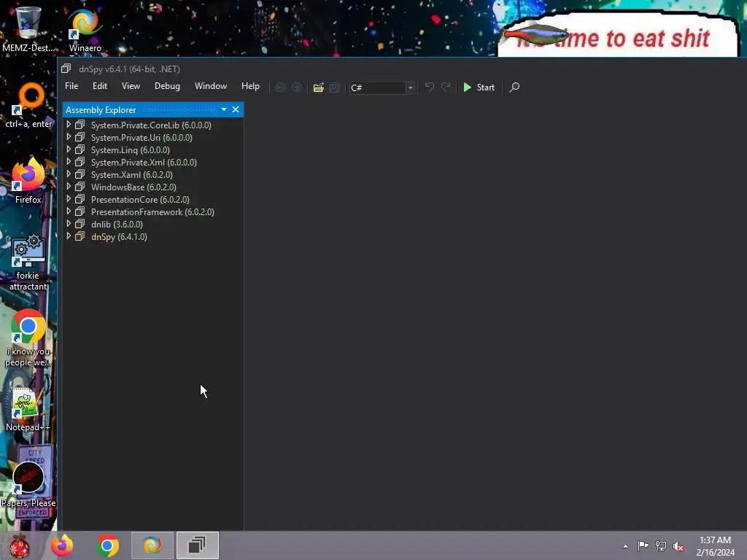Select 'ctrl+a, enter' desktop shortcut
Viewport: 747px width, 560px height.
pyautogui.click(x=28, y=106)
